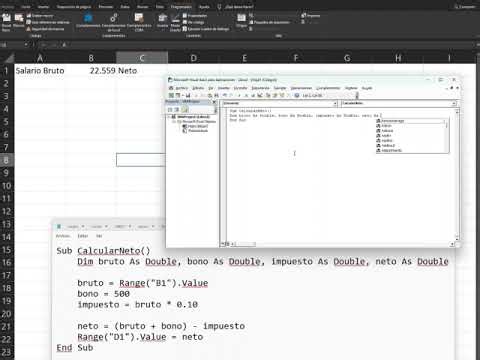The height and width of the screenshot is (360, 480).
Task: Open the Editar menu in the Notepad window
Action: (83, 236)
